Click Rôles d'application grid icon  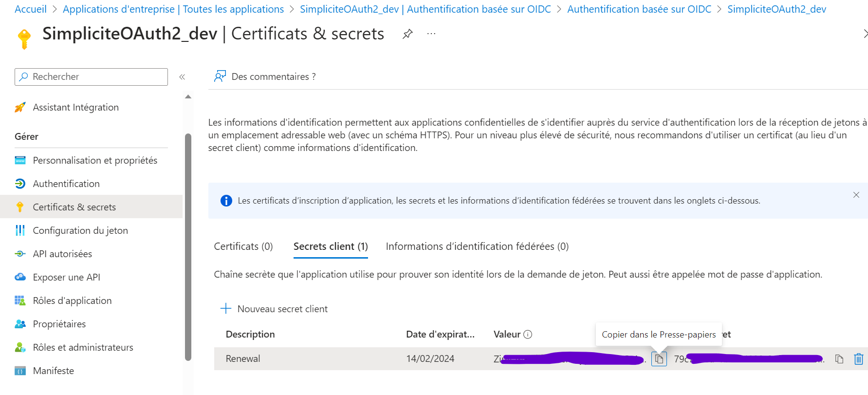coord(20,301)
